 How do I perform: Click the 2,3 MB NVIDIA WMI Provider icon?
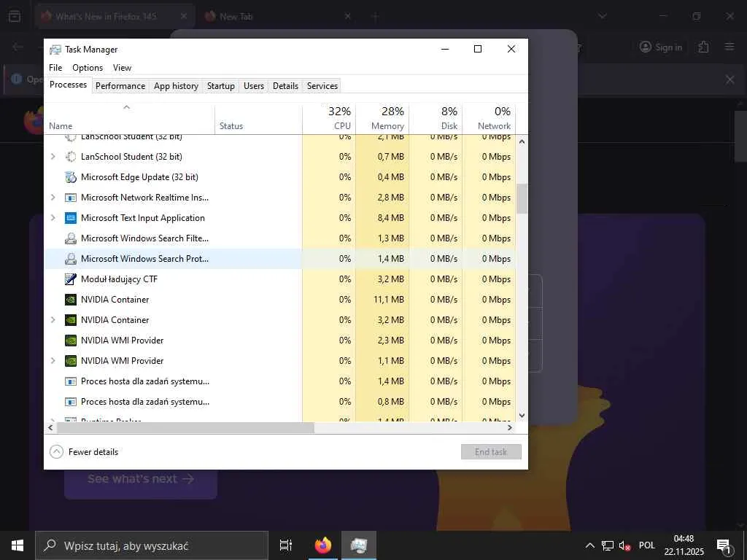(71, 341)
